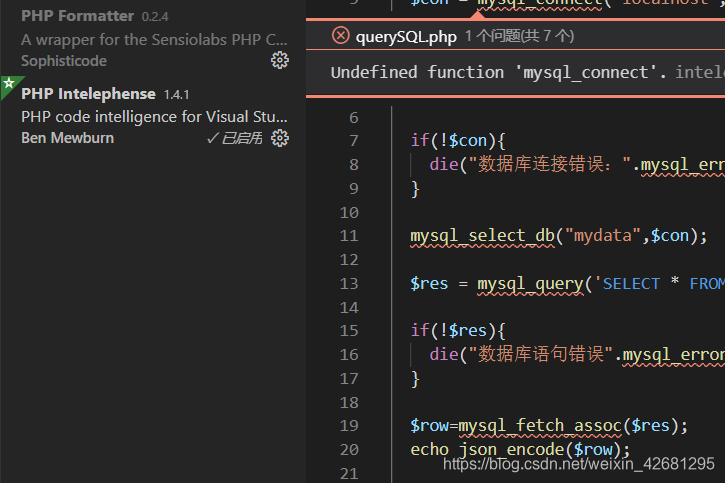Click the $row variable on line 19
The width and height of the screenshot is (725, 483).
point(429,426)
